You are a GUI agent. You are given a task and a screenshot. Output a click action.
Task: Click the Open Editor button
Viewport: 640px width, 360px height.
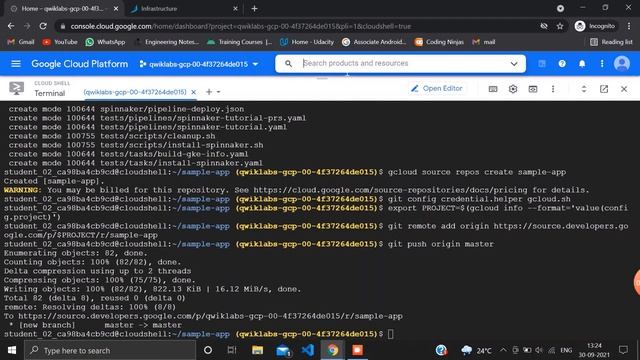click(x=437, y=89)
